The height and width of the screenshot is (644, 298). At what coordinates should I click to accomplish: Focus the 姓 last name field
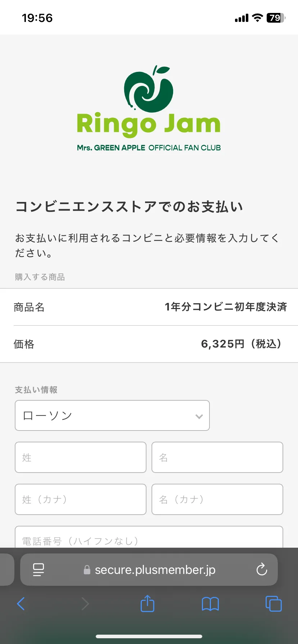click(81, 457)
